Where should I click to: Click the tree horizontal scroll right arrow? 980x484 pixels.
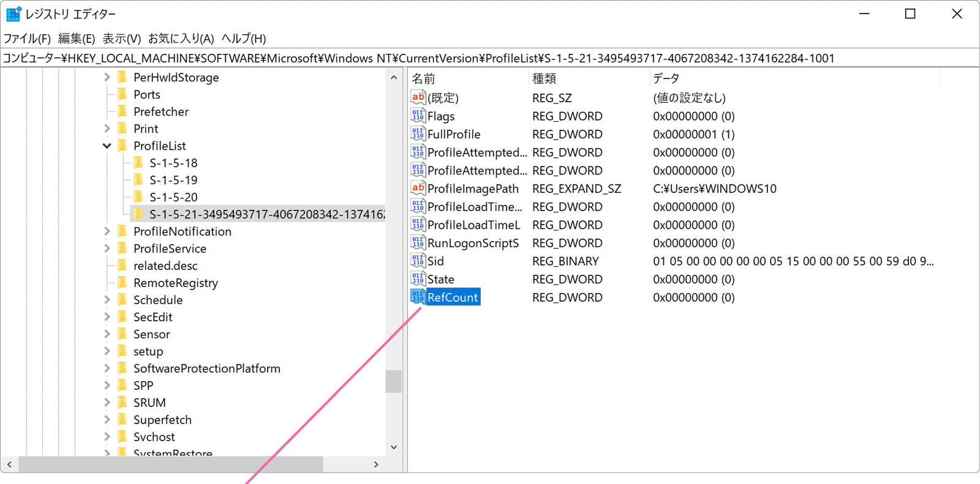pyautogui.click(x=376, y=464)
